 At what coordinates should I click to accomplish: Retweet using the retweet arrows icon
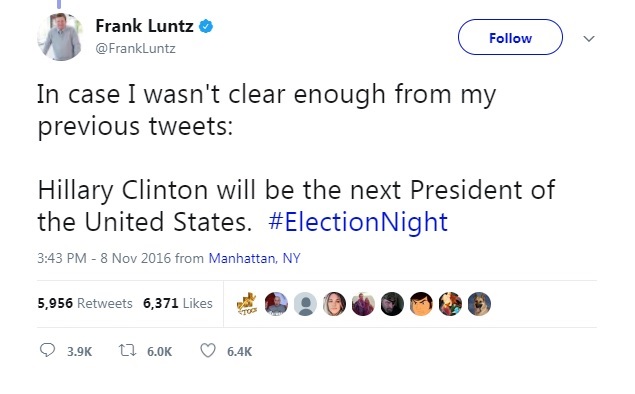(x=127, y=350)
